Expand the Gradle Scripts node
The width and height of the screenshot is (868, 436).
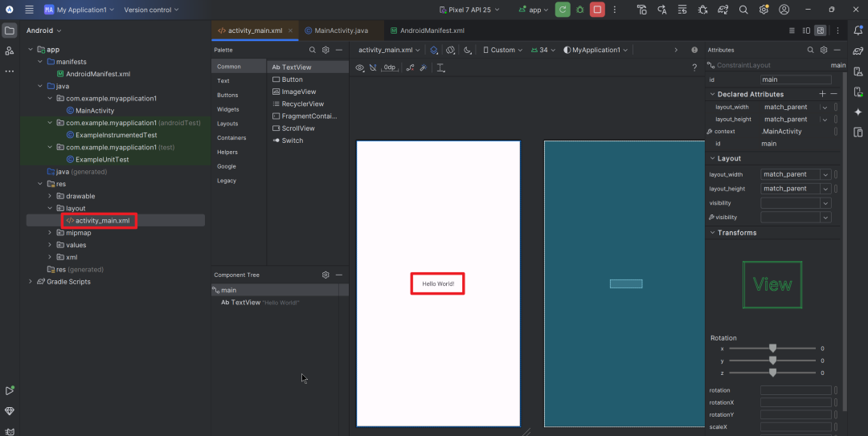31,282
